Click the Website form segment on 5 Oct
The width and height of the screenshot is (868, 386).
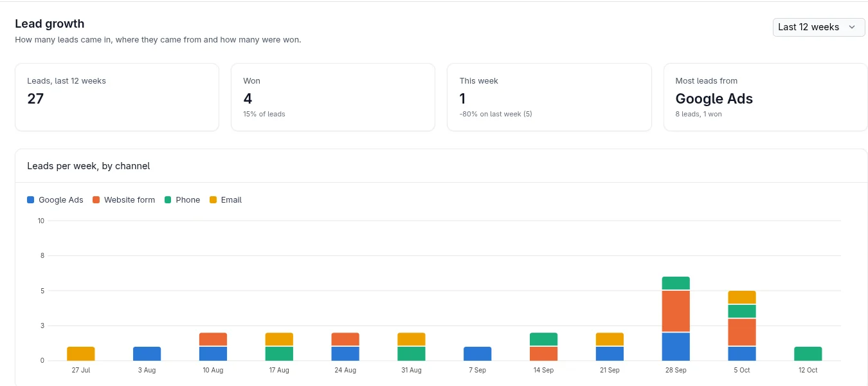point(742,332)
